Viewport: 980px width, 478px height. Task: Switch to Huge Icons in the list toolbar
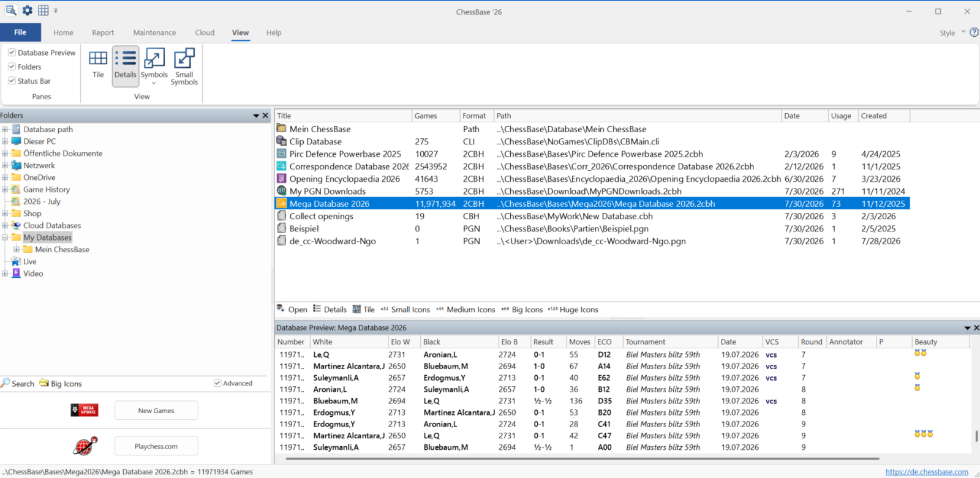[x=573, y=309]
